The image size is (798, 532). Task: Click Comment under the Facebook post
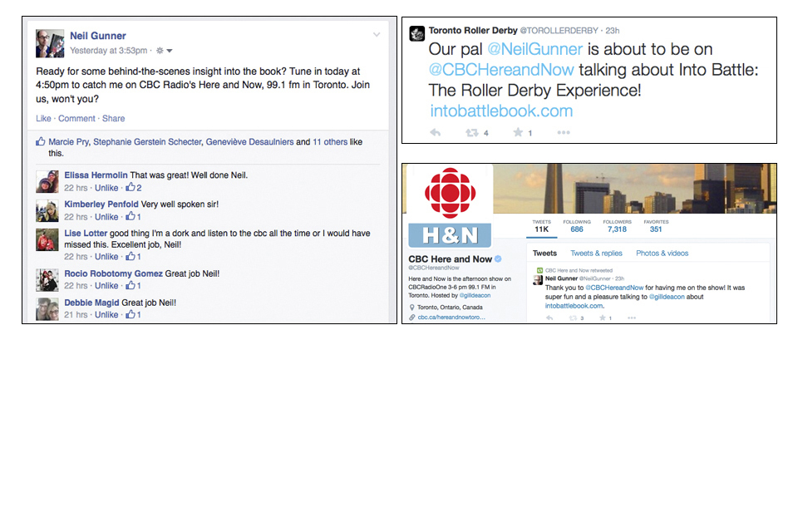tap(76, 118)
